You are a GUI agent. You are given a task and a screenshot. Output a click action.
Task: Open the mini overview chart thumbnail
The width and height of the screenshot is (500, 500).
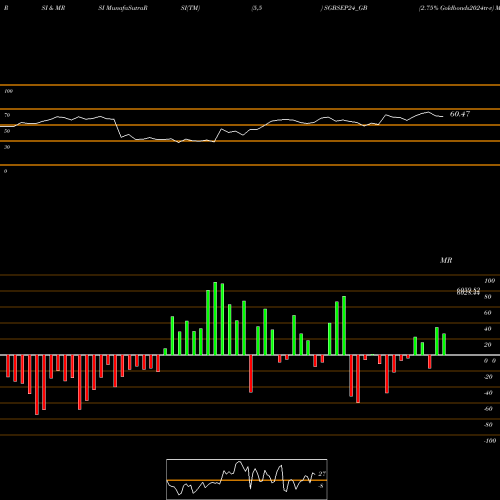pos(247,479)
